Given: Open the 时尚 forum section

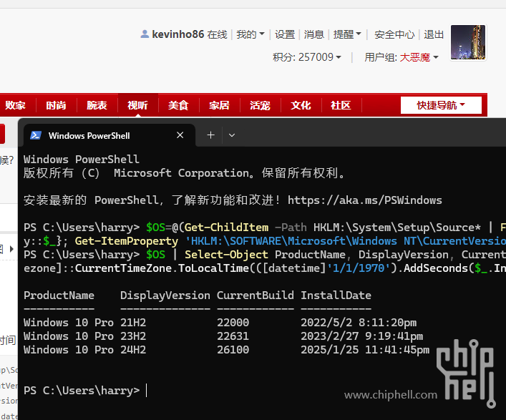Looking at the screenshot, I should pyautogui.click(x=56, y=105).
